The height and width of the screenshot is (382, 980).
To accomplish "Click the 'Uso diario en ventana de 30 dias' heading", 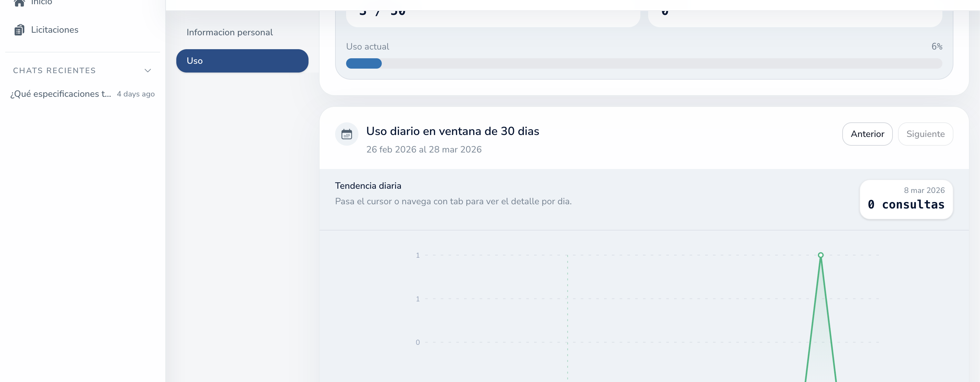I will click(453, 131).
